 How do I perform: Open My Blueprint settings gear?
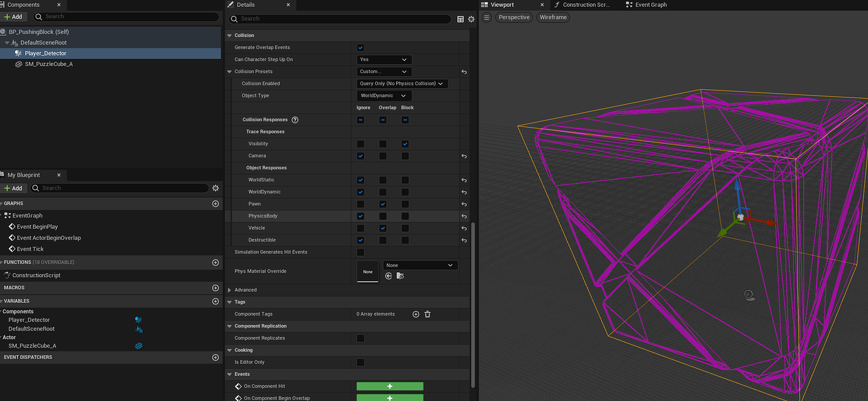click(216, 188)
